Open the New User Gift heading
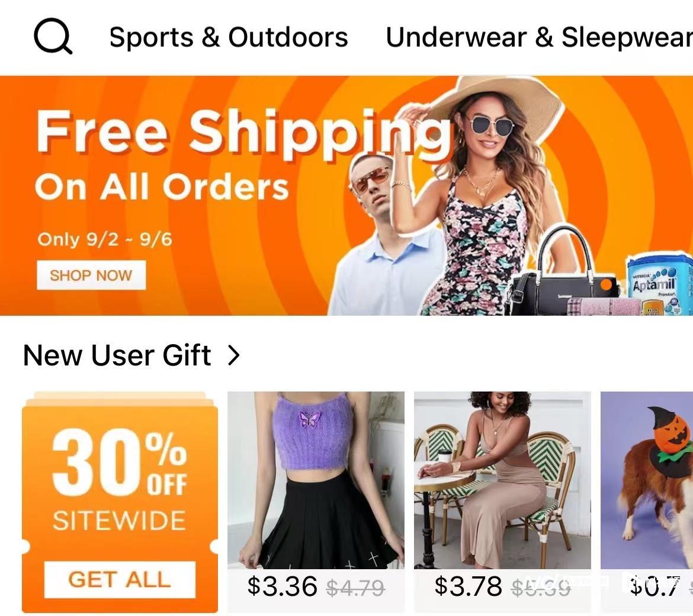Viewport: 693px width, 616px height. (x=117, y=355)
